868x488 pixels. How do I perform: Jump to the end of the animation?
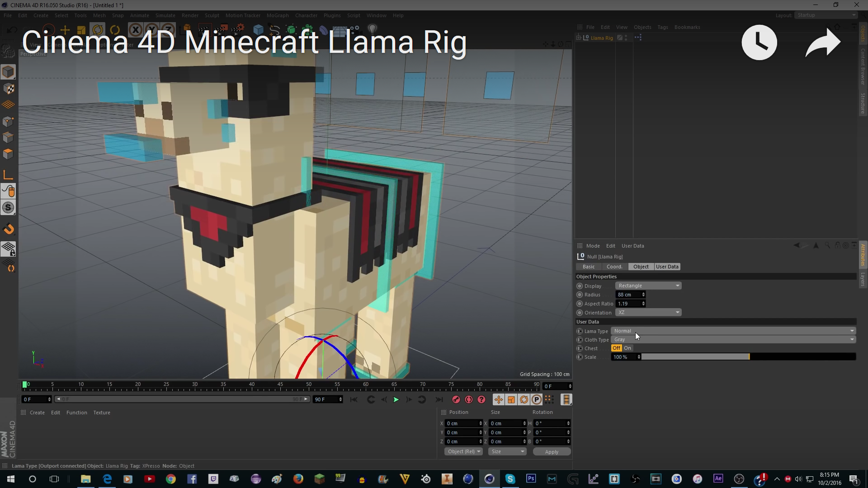coord(439,399)
